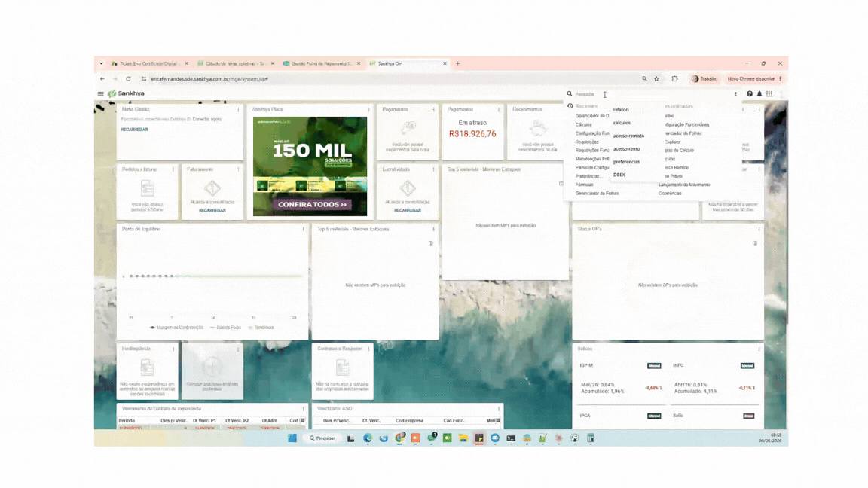Open Status OP's card options menu
Viewport: 868px width, 488px height.
759,229
